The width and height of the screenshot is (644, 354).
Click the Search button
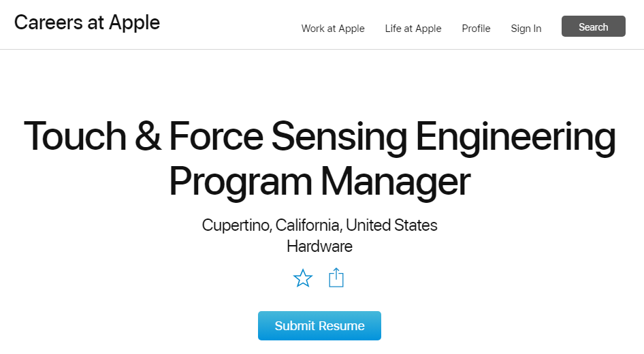593,27
